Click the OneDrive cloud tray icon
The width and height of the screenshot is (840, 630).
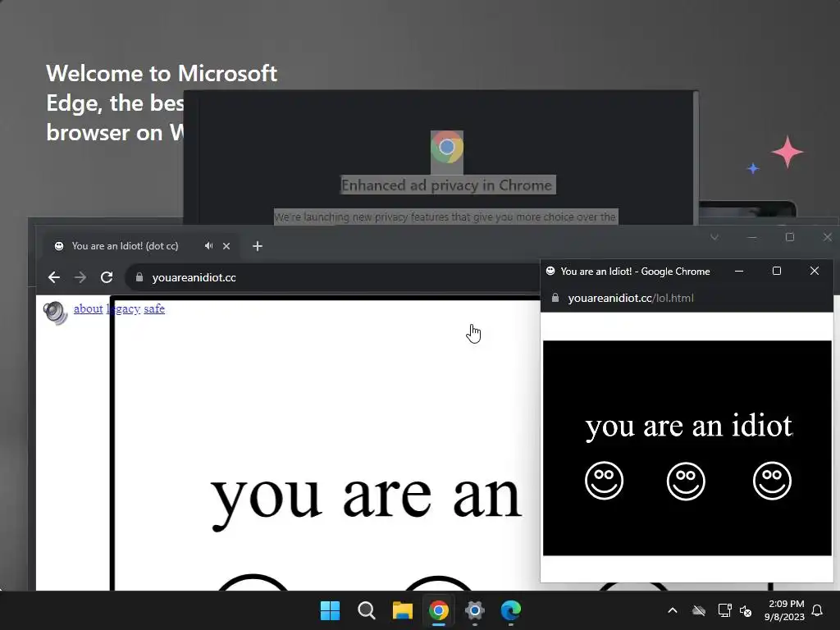pyautogui.click(x=699, y=610)
